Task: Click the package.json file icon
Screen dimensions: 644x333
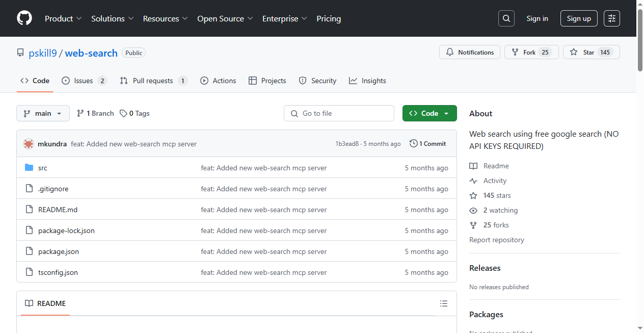Action: [29, 251]
